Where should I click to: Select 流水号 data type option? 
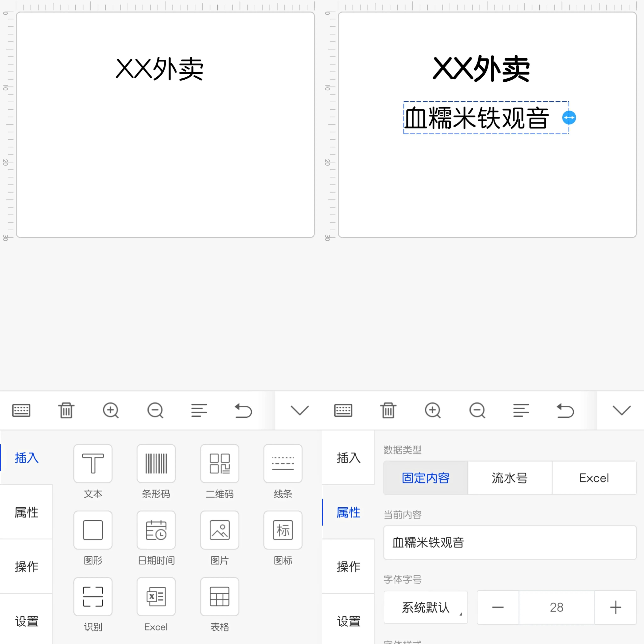(510, 478)
